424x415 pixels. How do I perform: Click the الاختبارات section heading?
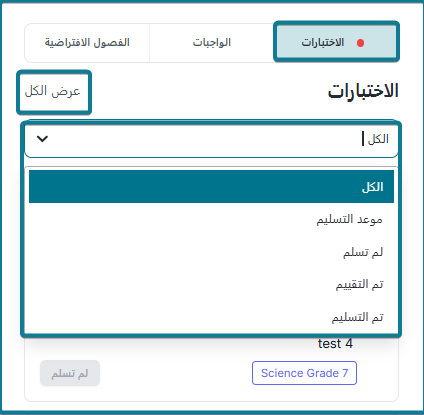point(363,91)
